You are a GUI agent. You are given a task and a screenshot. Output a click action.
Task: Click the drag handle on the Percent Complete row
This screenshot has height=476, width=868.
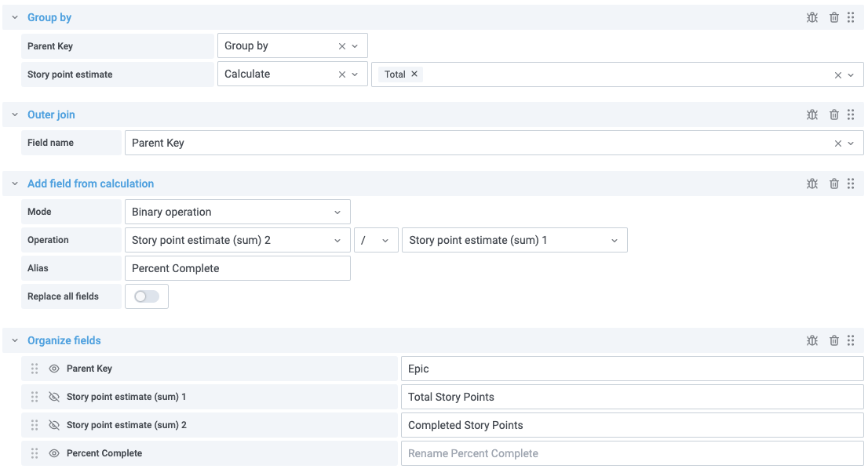[x=34, y=452]
